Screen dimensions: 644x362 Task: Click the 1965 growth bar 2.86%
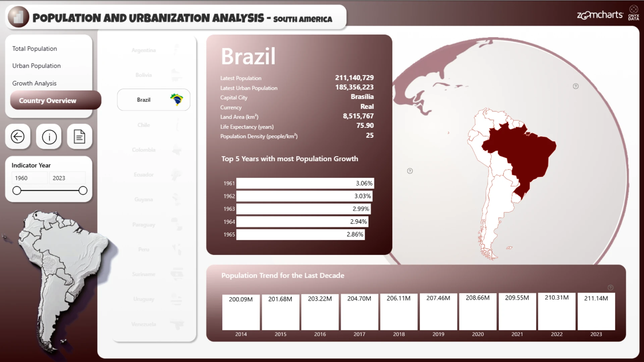point(300,234)
